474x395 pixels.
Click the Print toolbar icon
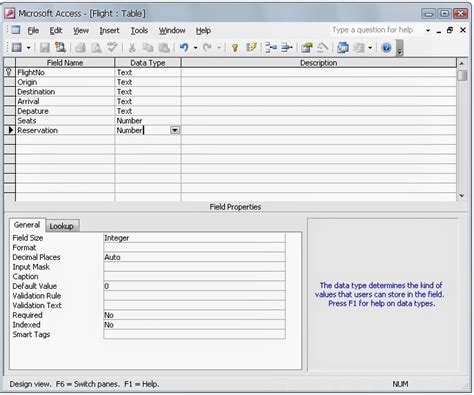coord(80,48)
